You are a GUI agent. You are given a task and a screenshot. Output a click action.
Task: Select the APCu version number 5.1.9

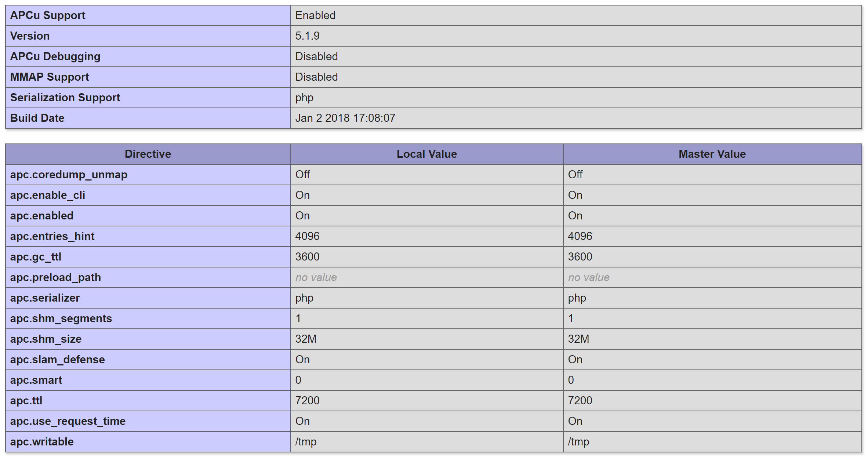point(308,36)
